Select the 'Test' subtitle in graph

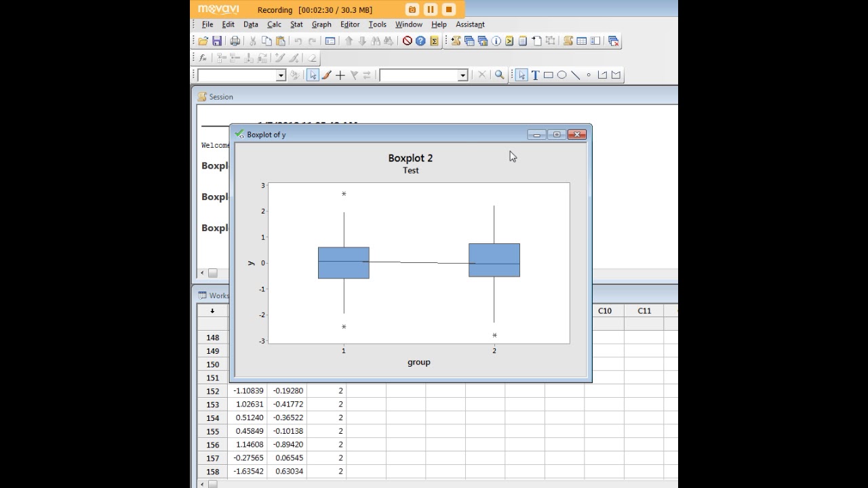click(x=411, y=170)
